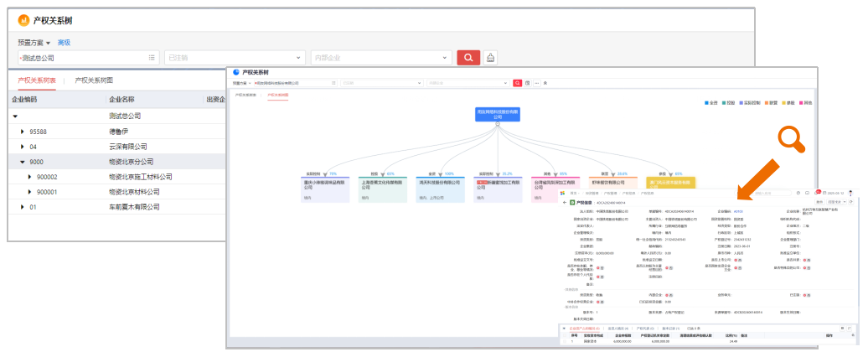868x357 pixels.
Task: Select the 产权关系树表 tab
Action: pos(37,80)
